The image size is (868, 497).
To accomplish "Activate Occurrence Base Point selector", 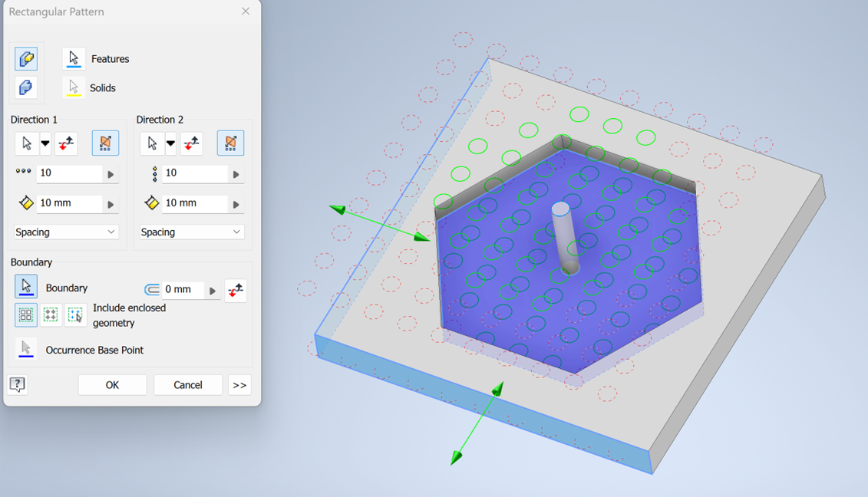I will click(x=26, y=349).
